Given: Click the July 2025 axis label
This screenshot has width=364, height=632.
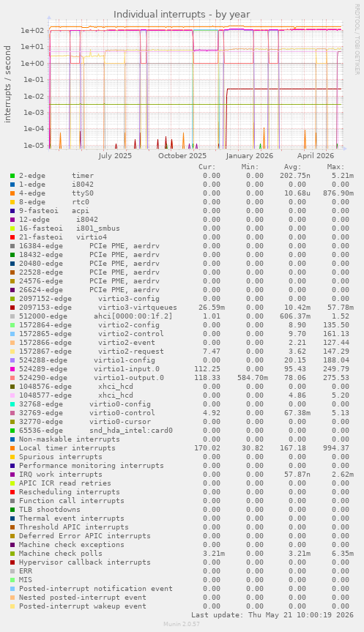Looking at the screenshot, I should coord(115,156).
